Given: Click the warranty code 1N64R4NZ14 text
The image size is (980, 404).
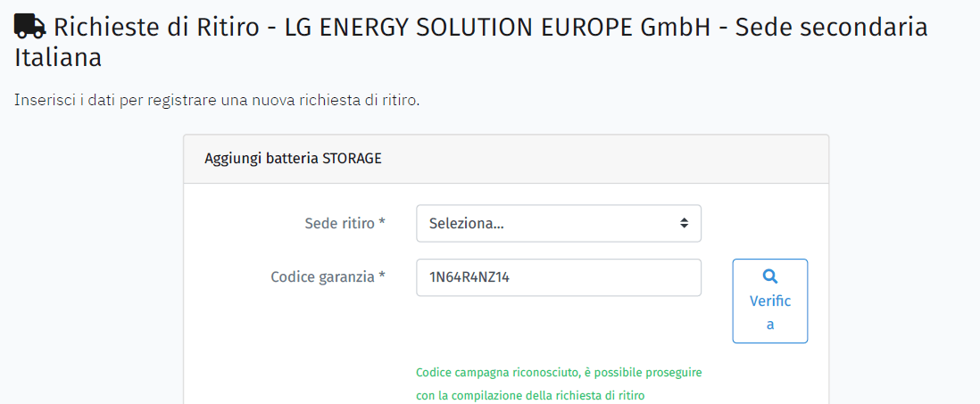Looking at the screenshot, I should (469, 277).
